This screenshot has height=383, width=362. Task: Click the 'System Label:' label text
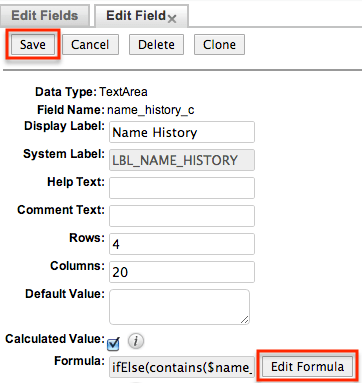64,154
